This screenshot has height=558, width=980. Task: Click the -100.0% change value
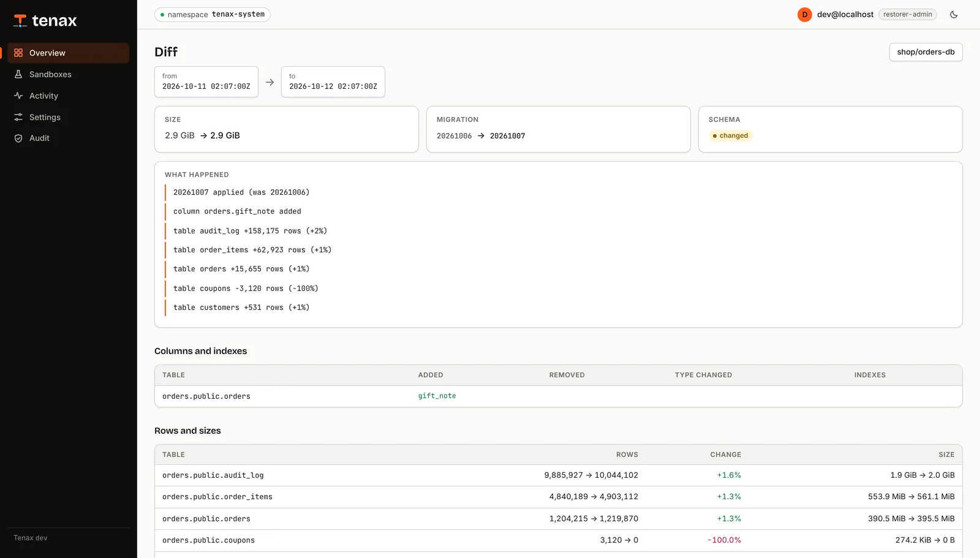tap(725, 540)
